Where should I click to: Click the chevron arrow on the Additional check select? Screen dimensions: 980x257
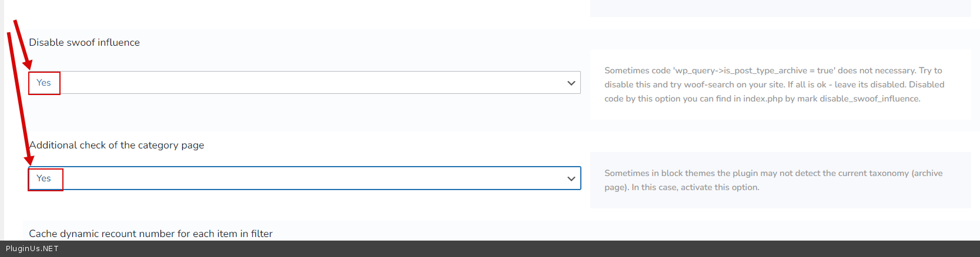[571, 178]
